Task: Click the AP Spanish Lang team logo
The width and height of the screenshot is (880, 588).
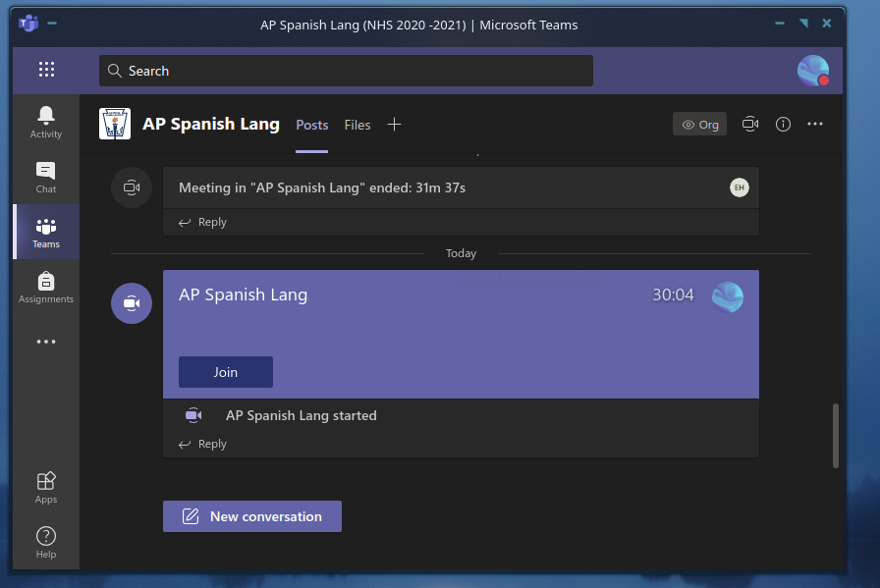Action: point(115,124)
